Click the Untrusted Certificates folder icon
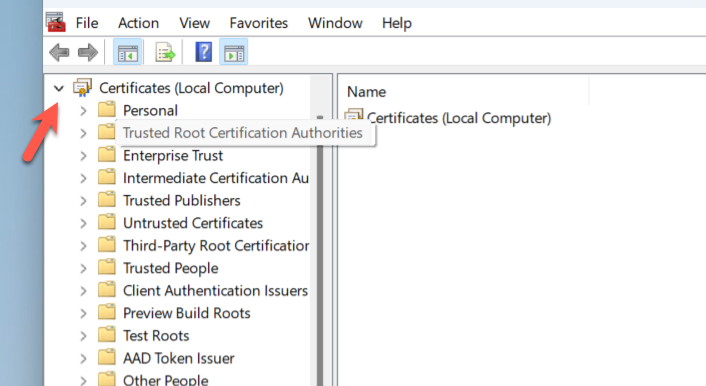Viewport: 706px width, 386px height. (x=107, y=222)
